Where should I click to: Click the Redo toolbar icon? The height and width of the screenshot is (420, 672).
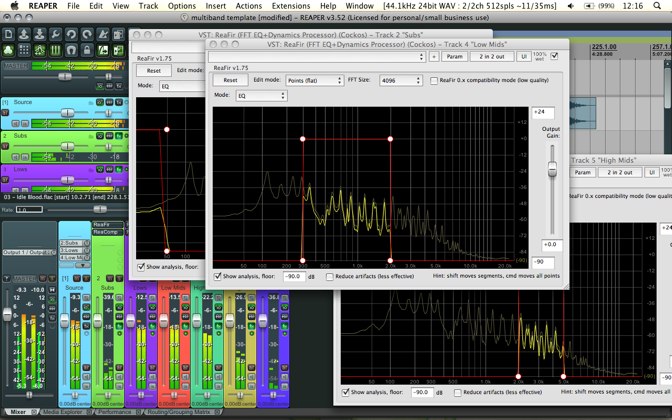[87, 34]
